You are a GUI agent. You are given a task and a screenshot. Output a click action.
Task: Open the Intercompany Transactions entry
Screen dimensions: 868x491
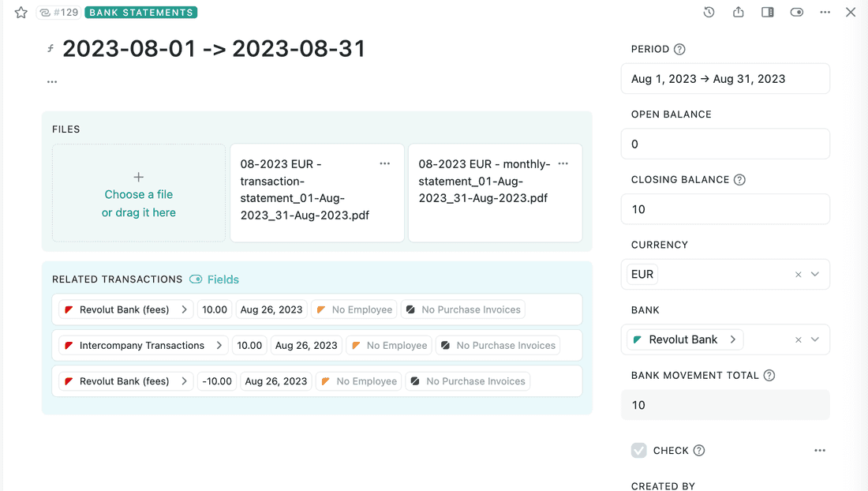(144, 346)
